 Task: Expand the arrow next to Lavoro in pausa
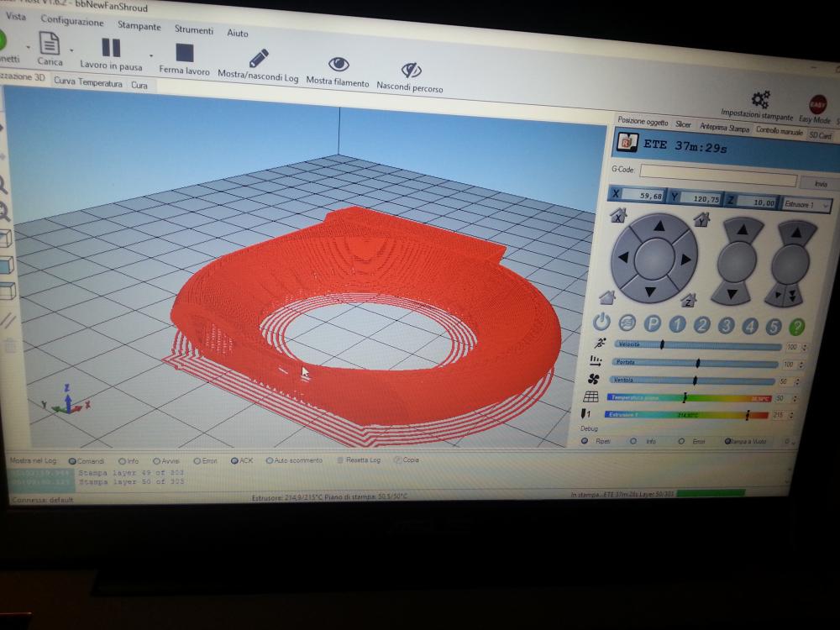pyautogui.click(x=151, y=56)
